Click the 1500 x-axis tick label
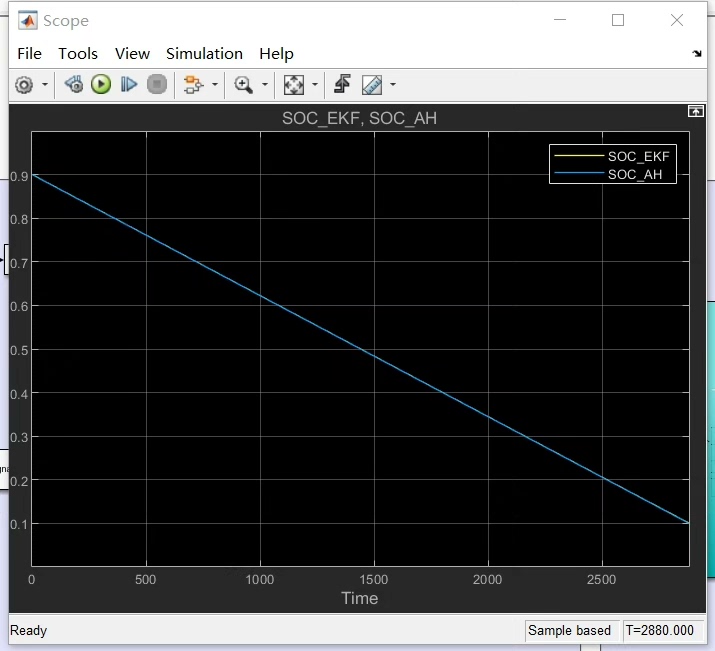This screenshot has height=651, width=715. (373, 579)
